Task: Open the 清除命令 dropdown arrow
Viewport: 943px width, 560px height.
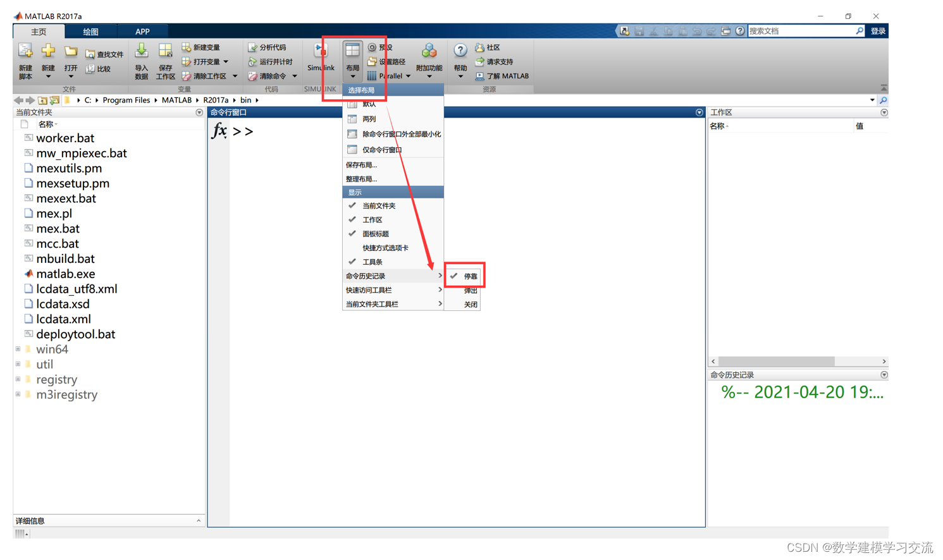Action: (x=294, y=76)
